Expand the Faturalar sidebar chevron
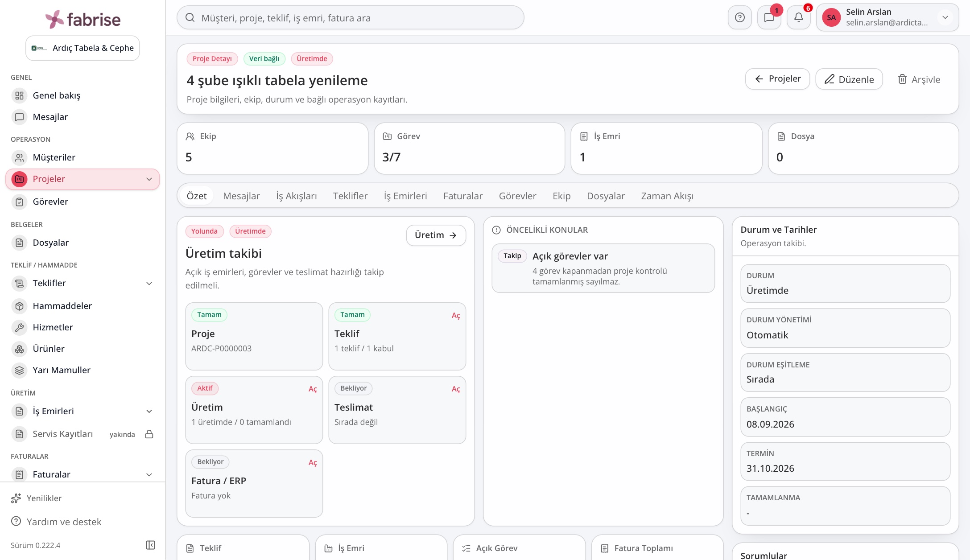The image size is (970, 560). 149,475
